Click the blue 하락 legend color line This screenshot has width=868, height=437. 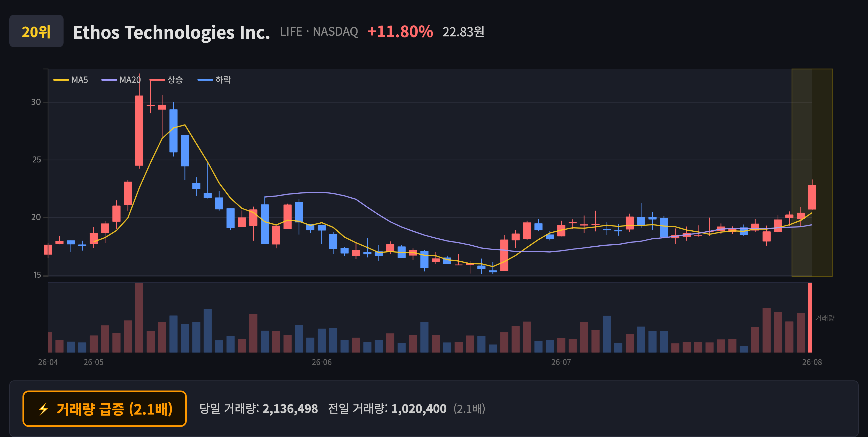pos(205,80)
